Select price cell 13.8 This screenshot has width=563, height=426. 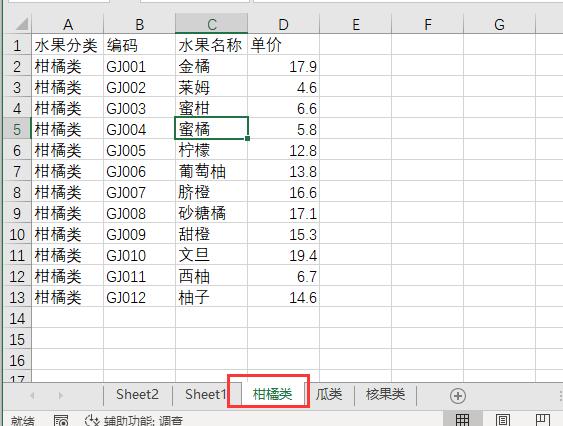[x=283, y=171]
